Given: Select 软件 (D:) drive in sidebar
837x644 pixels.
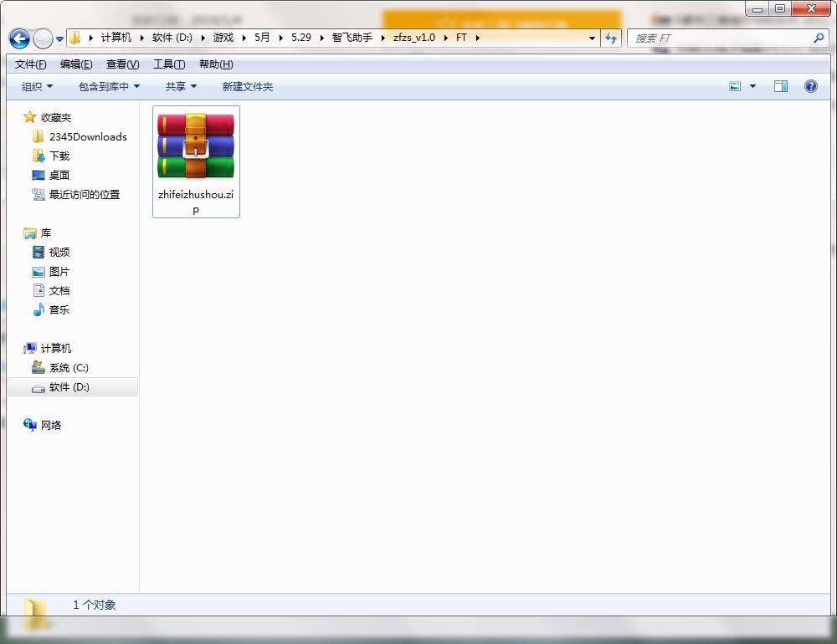Looking at the screenshot, I should [73, 387].
